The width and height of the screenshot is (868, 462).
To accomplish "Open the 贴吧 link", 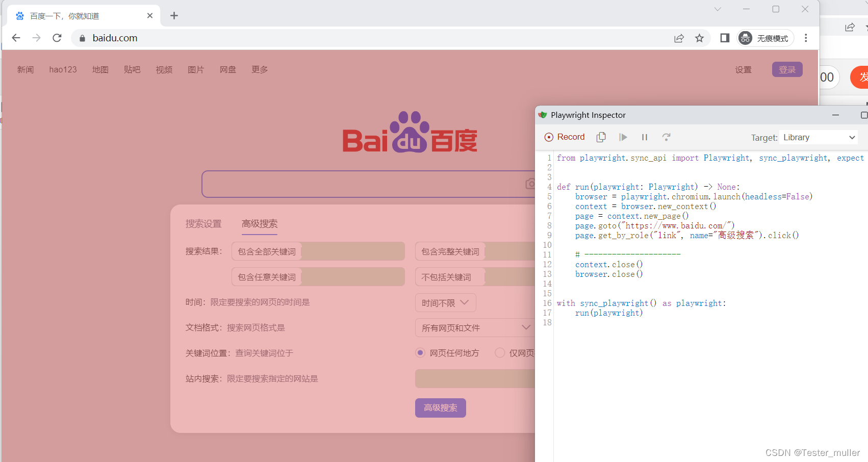I will (x=132, y=69).
